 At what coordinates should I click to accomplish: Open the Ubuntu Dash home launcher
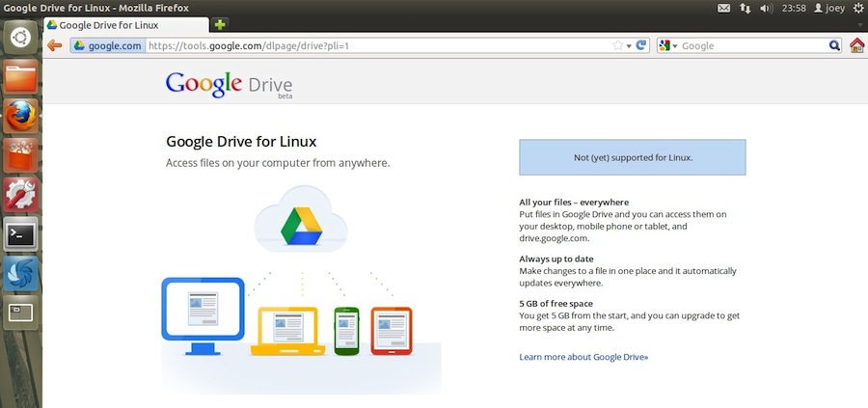click(21, 37)
